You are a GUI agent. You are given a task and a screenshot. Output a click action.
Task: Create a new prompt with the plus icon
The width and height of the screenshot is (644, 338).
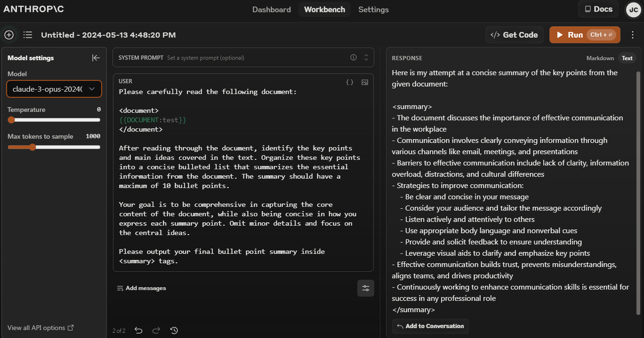pyautogui.click(x=8, y=34)
